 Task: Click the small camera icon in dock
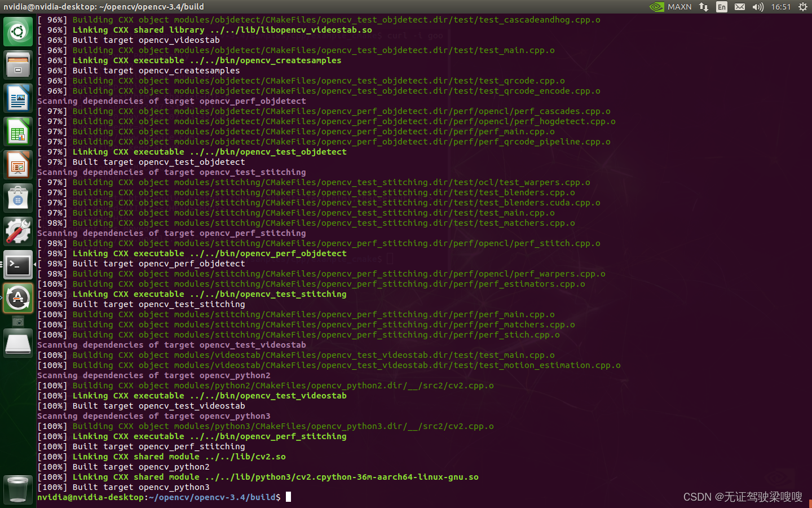pos(18,322)
